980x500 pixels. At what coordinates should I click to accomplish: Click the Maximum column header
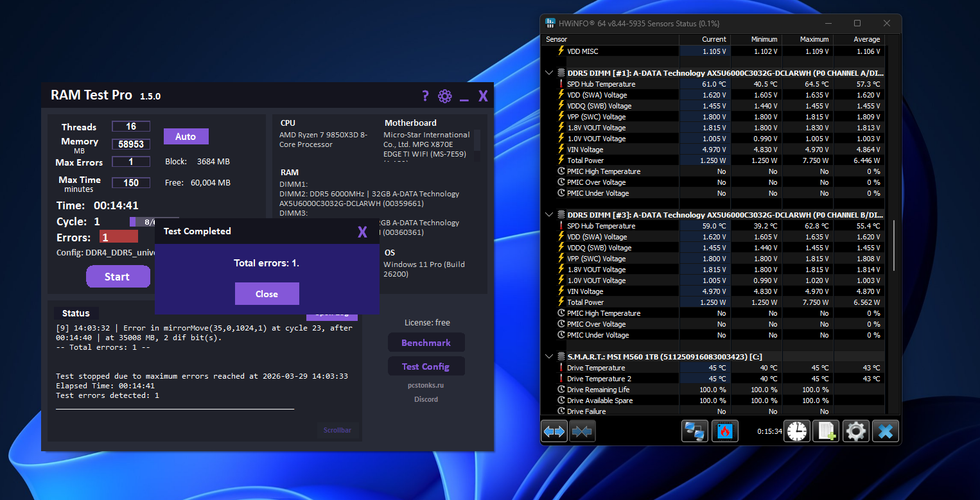(807, 39)
